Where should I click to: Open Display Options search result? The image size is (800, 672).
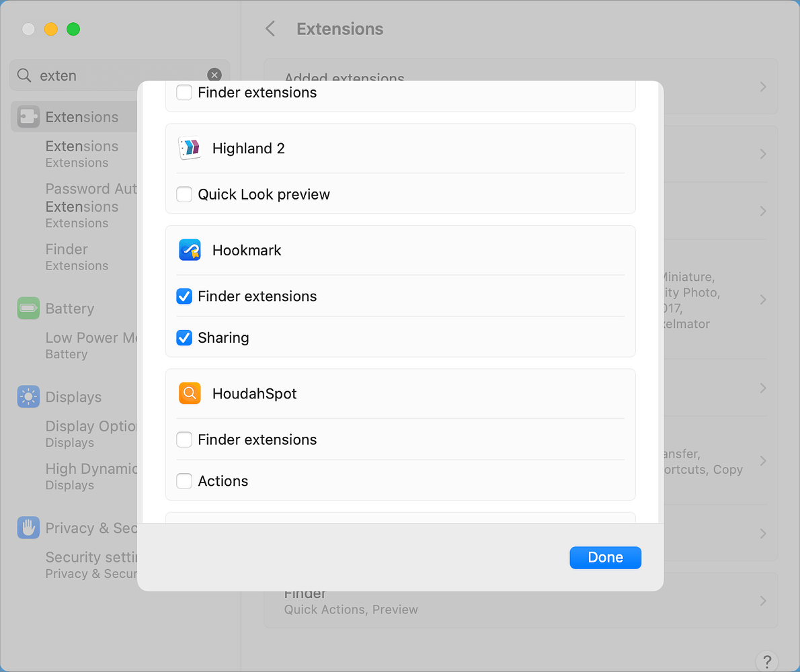tap(91, 433)
